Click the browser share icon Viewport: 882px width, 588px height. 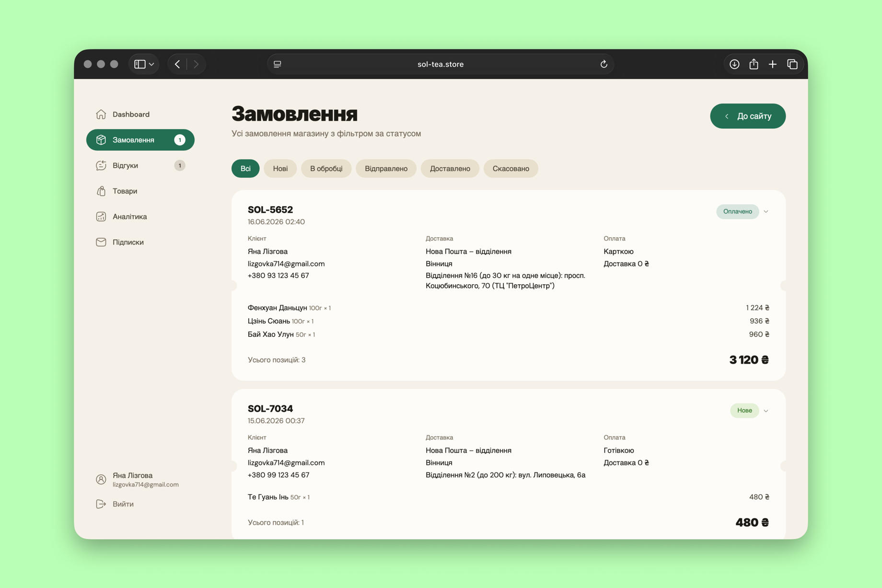coord(754,64)
